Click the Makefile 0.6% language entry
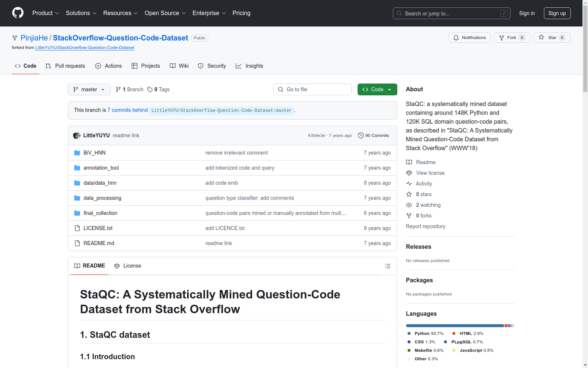Viewport: 588px width, 368px height. click(x=426, y=350)
